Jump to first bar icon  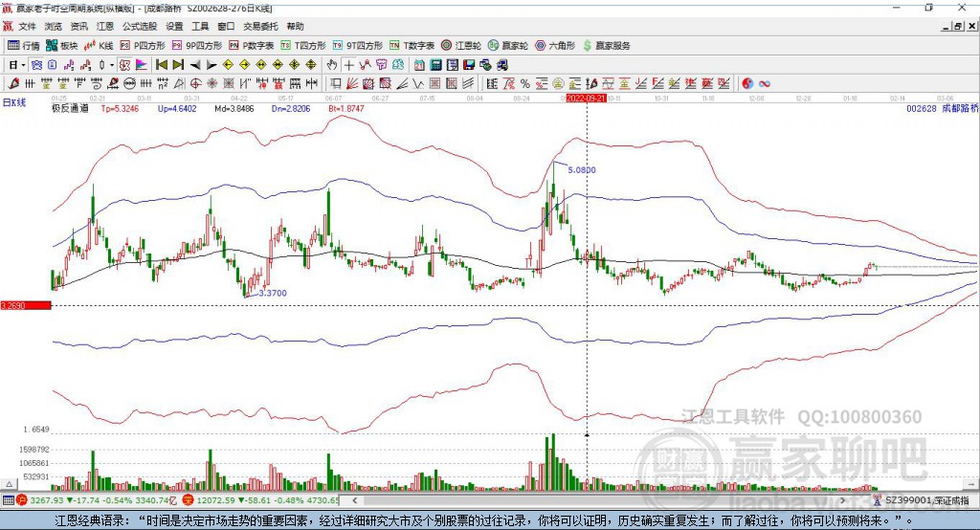pos(161,65)
